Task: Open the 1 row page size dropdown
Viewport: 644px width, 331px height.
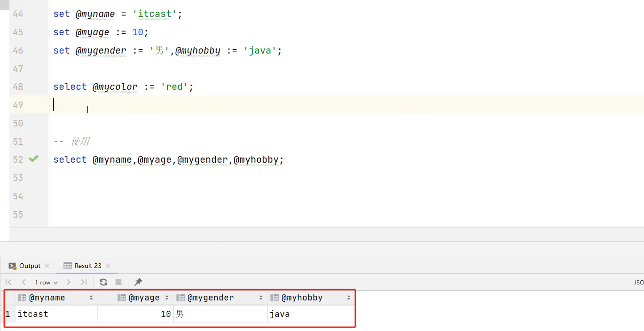Action: [46, 283]
